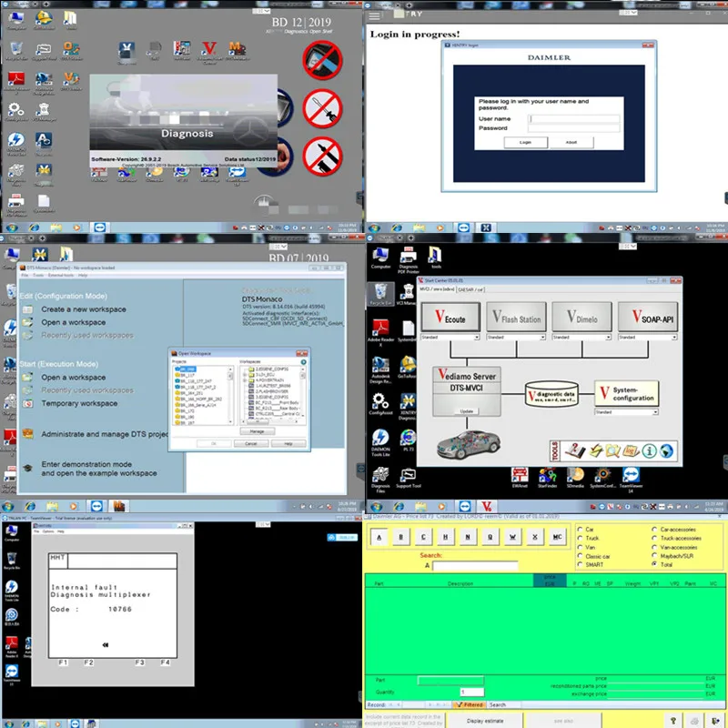Select the Car radio button
The width and height of the screenshot is (728, 728).
(580, 529)
